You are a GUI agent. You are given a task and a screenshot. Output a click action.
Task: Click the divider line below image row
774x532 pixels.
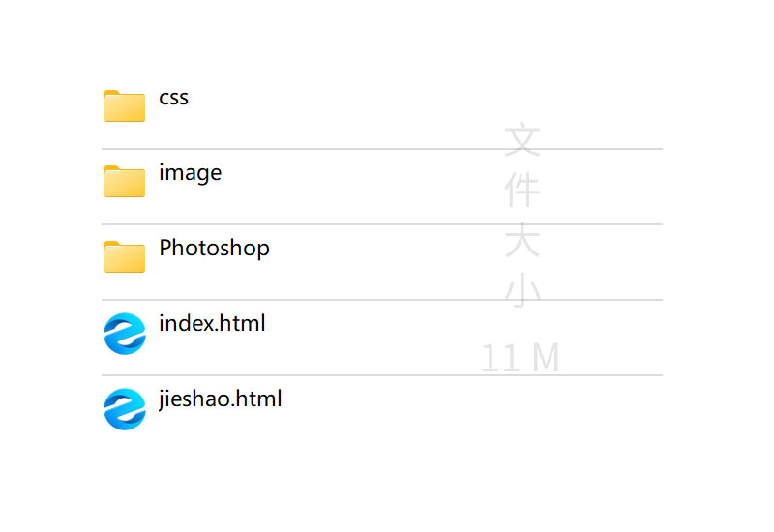coord(382,224)
